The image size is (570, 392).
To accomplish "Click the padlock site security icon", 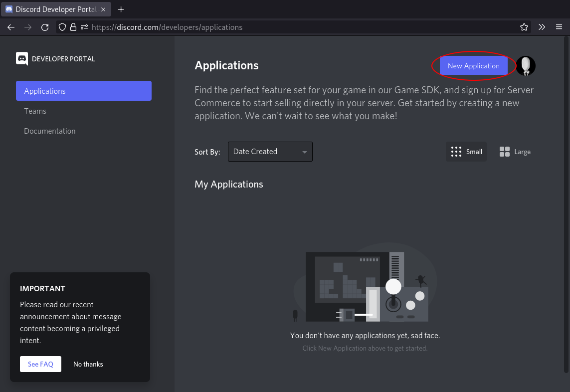I will 73,27.
